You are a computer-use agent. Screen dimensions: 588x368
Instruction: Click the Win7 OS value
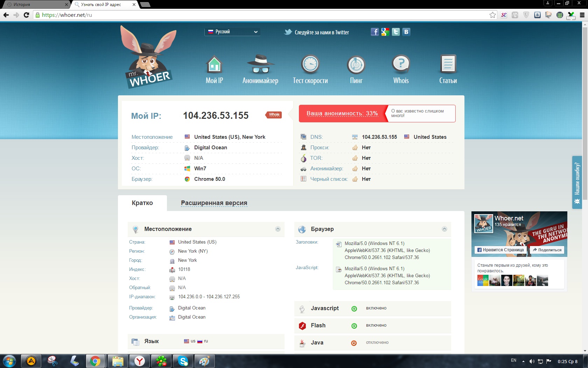click(x=200, y=169)
